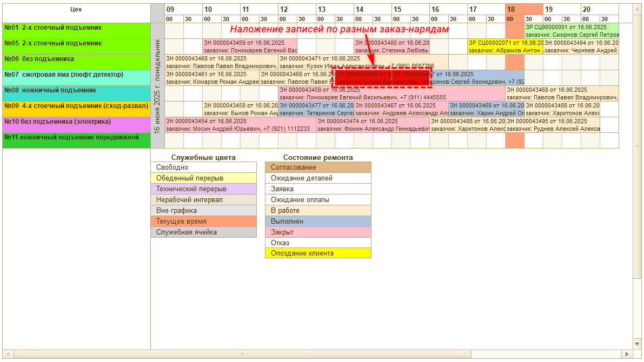The width and height of the screenshot is (644, 362).
Task: Click the vertical 16 июня 2025 date cell
Action: 157,85
